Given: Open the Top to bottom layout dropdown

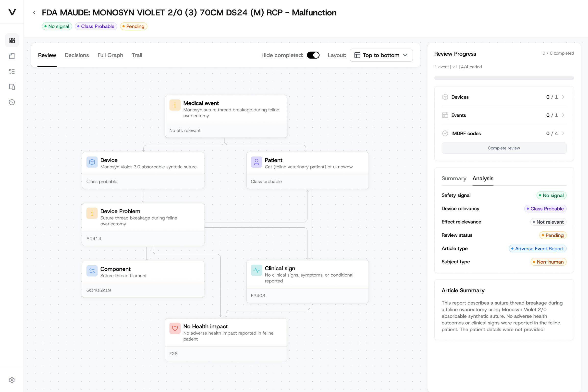Looking at the screenshot, I should point(381,55).
